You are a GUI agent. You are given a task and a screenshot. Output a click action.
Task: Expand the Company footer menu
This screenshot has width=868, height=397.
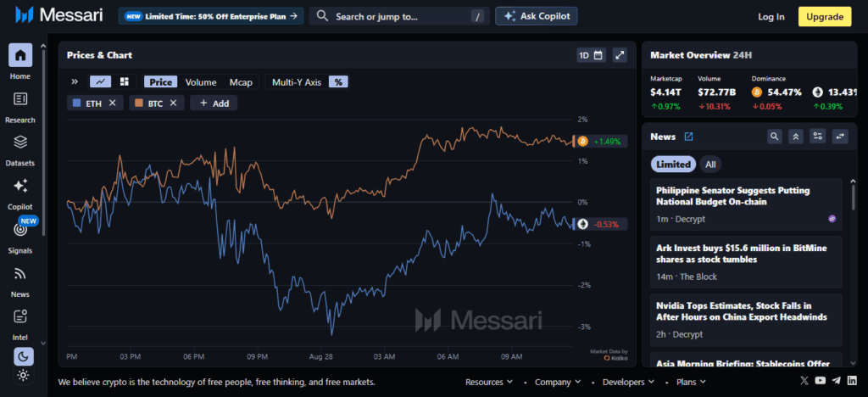point(558,382)
